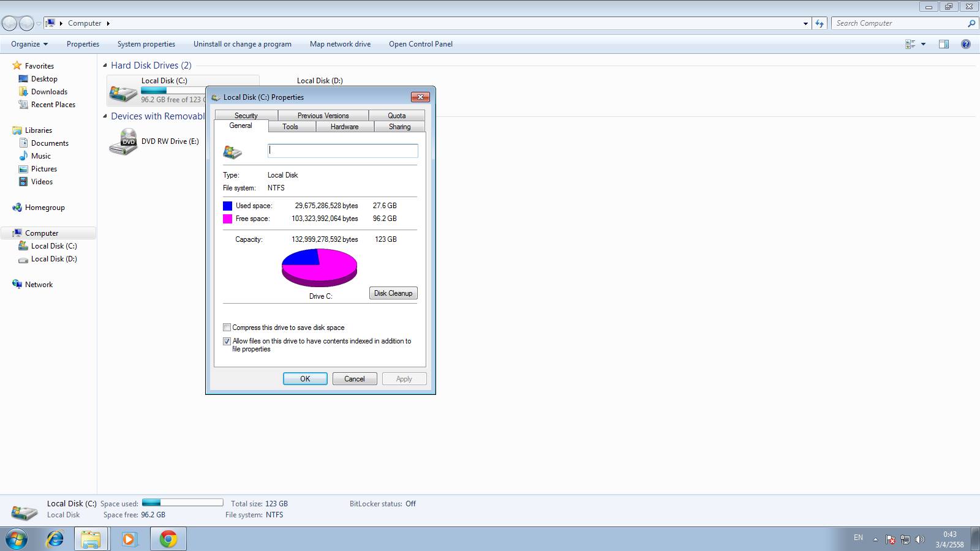
Task: Click Properties in the Explorer toolbar
Action: 83,44
